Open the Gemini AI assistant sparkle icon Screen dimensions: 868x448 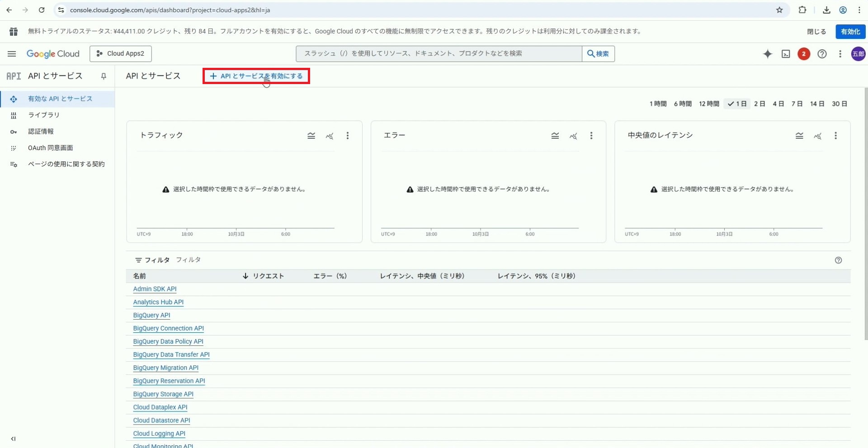coord(767,54)
